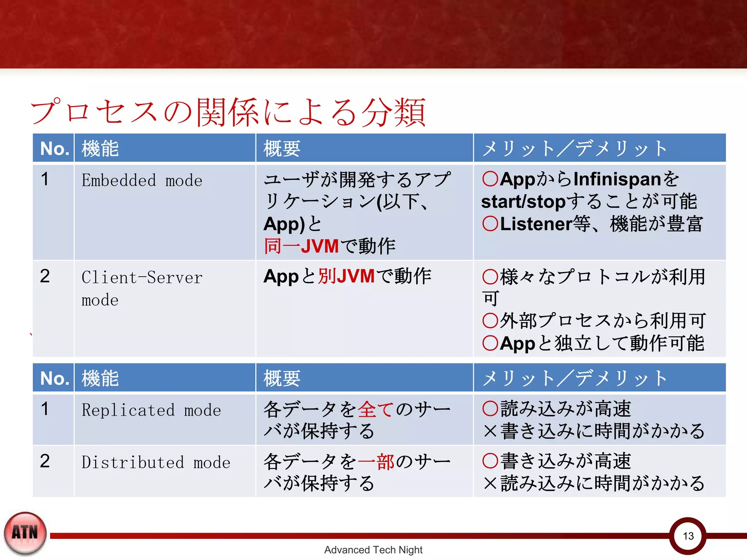Click the line 様々なプロトコルが利用
The width and height of the screenshot is (747, 560).
coord(594,276)
